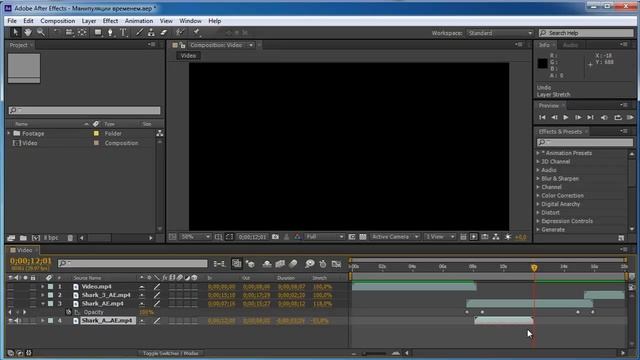Image resolution: width=640 pixels, height=360 pixels.
Task: Toggle Motion Blur enable switch
Action: point(293,264)
